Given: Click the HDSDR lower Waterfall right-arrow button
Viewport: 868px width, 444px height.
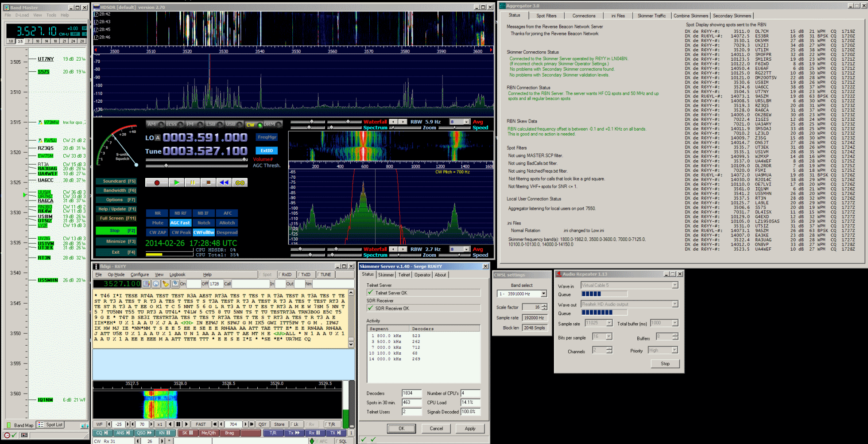Looking at the screenshot, I should (x=403, y=249).
